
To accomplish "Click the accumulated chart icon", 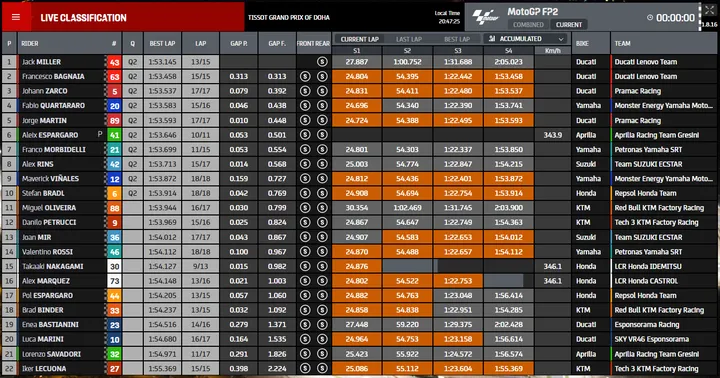I will click(x=492, y=39).
